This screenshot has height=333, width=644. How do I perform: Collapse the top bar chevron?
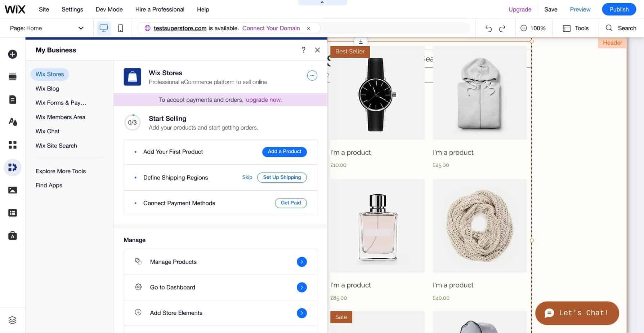click(322, 3)
